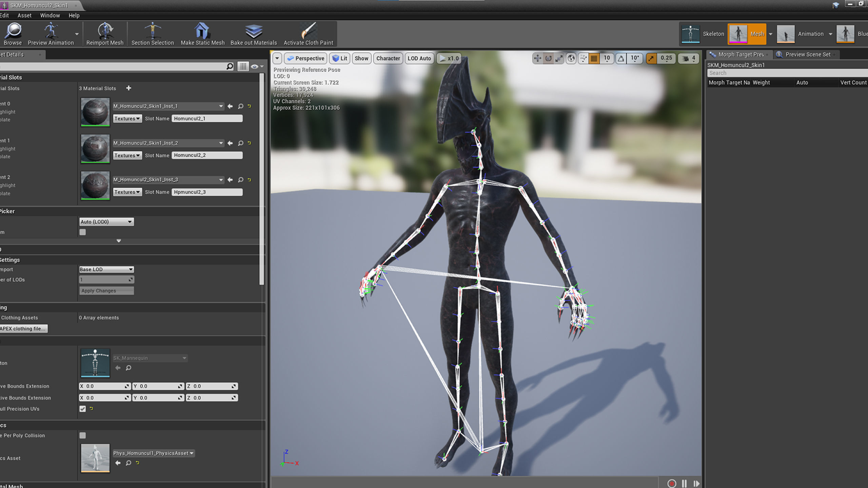The width and height of the screenshot is (868, 488).
Task: Toggle rotation snapping triangle icon
Action: (621, 58)
